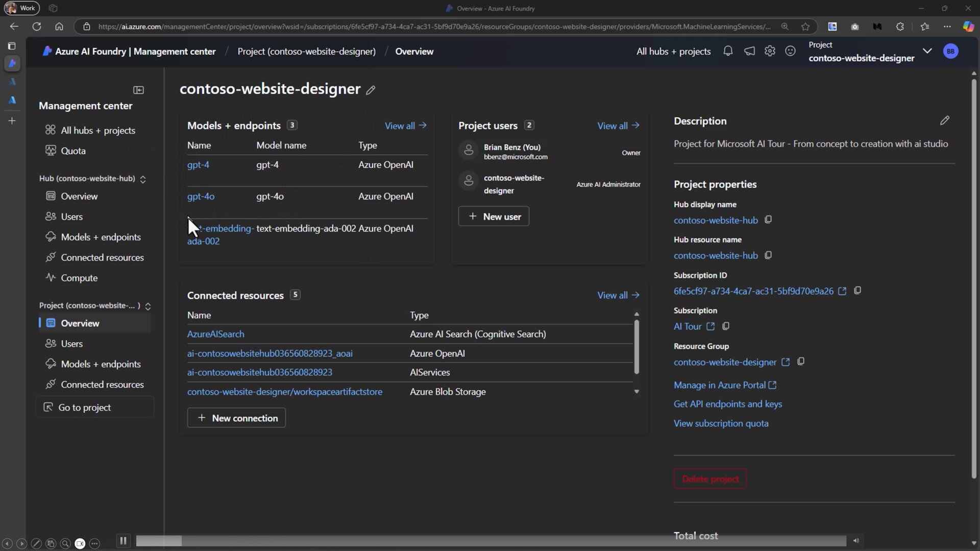This screenshot has height=551, width=980.
Task: Switch to All hubs + projects
Action: coord(673,51)
